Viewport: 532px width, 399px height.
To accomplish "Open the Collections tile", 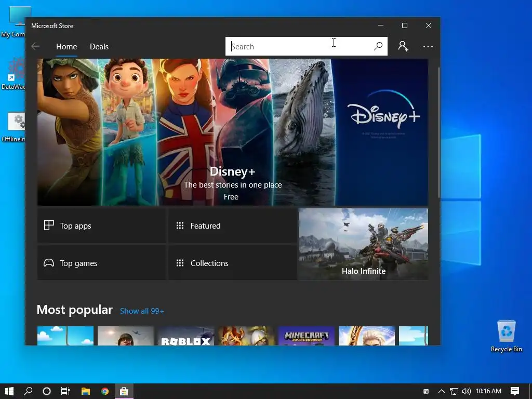I will 233,263.
